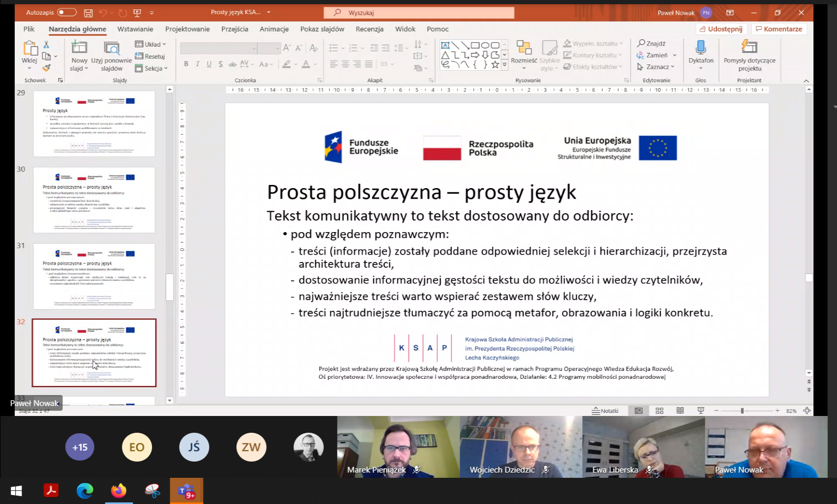
Task: Switch to slide sorter view
Action: point(659,411)
